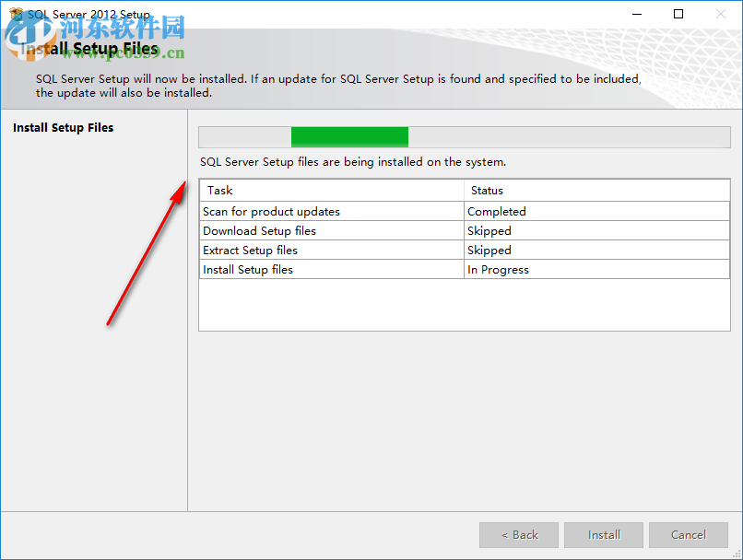Click the 'In Progress' status cell

click(x=597, y=270)
